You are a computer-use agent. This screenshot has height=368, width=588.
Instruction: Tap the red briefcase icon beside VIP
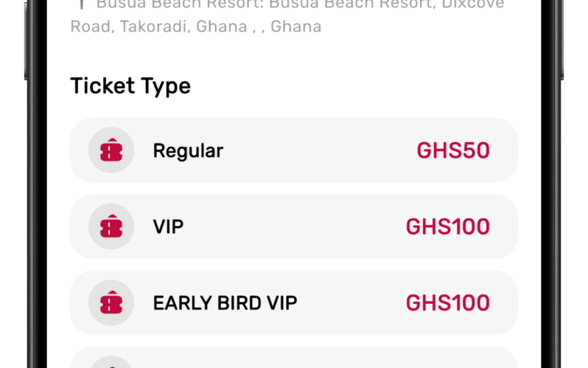point(111,226)
